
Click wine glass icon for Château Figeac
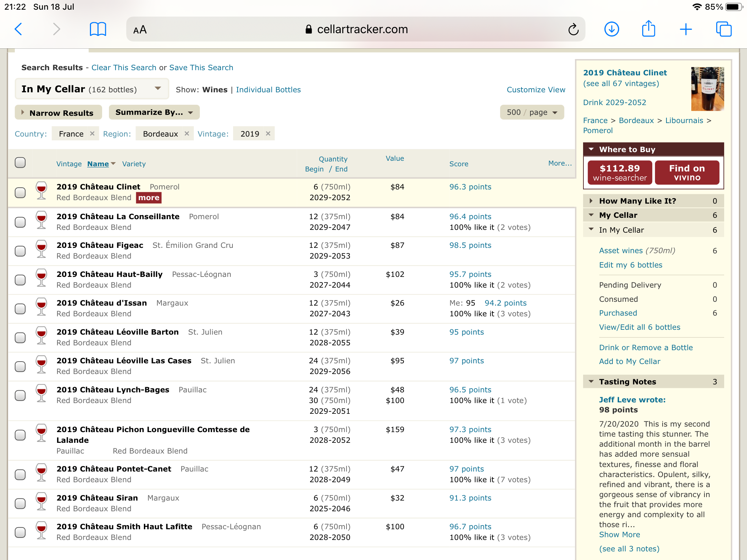tap(41, 249)
